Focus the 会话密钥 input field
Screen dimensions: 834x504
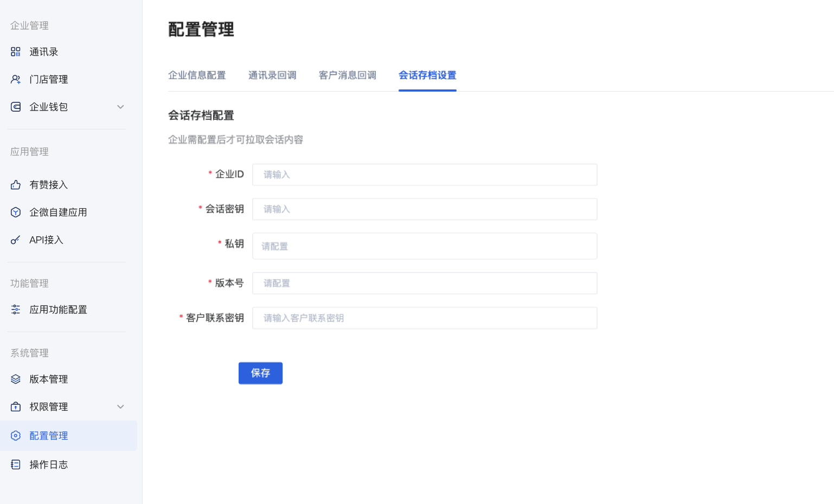[425, 209]
